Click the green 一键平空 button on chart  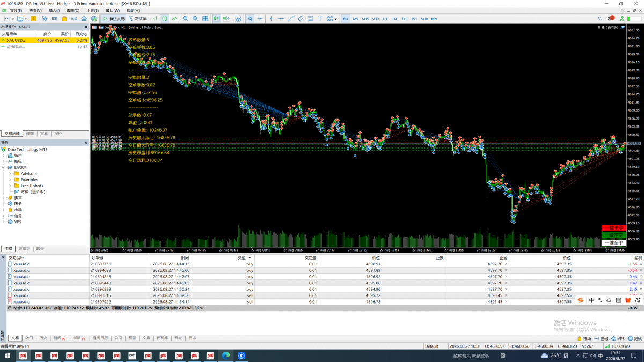(x=614, y=235)
